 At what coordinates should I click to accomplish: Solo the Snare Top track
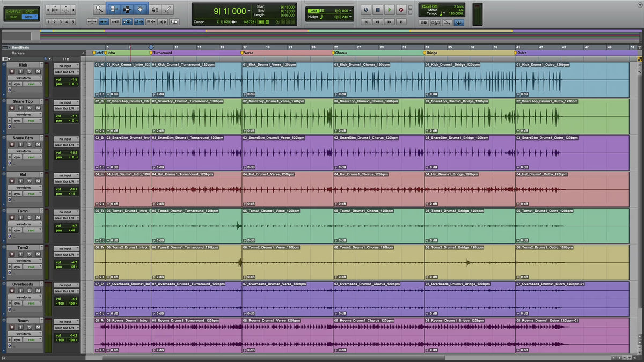pos(30,108)
